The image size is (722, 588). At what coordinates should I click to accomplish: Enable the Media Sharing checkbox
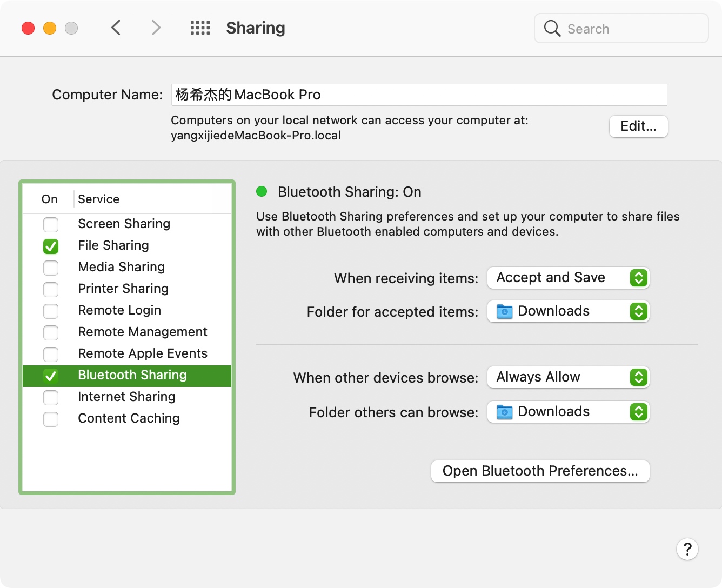(x=51, y=268)
